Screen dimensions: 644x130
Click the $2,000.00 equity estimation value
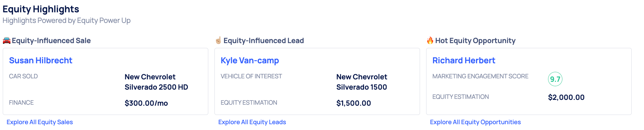pos(566,97)
